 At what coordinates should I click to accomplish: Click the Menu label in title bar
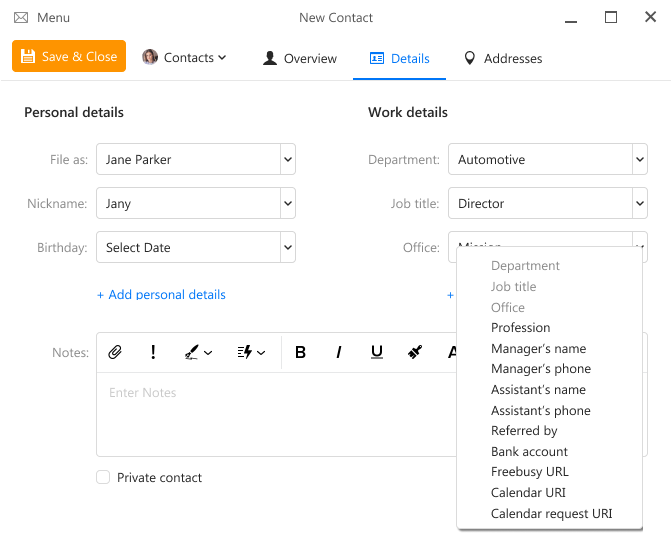pos(53,18)
